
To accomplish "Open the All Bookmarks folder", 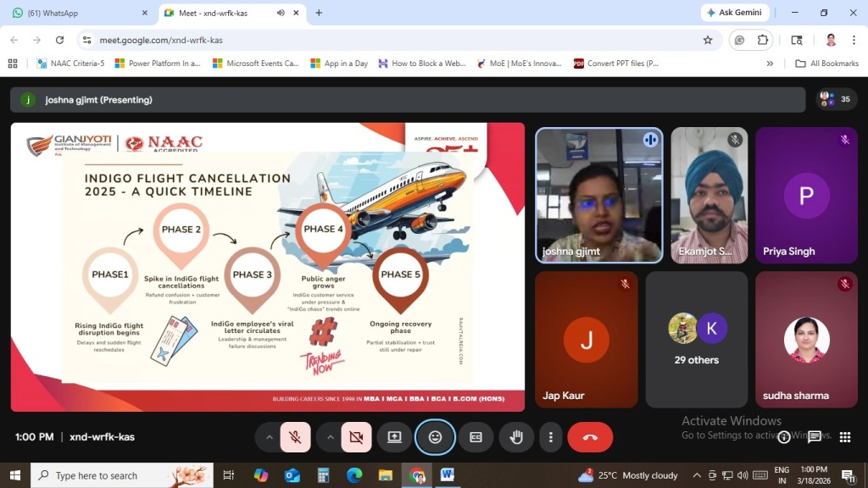I will pos(827,64).
